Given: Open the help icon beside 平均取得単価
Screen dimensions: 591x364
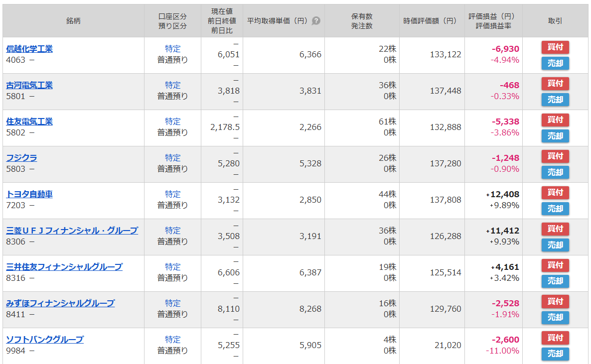Looking at the screenshot, I should pos(316,21).
